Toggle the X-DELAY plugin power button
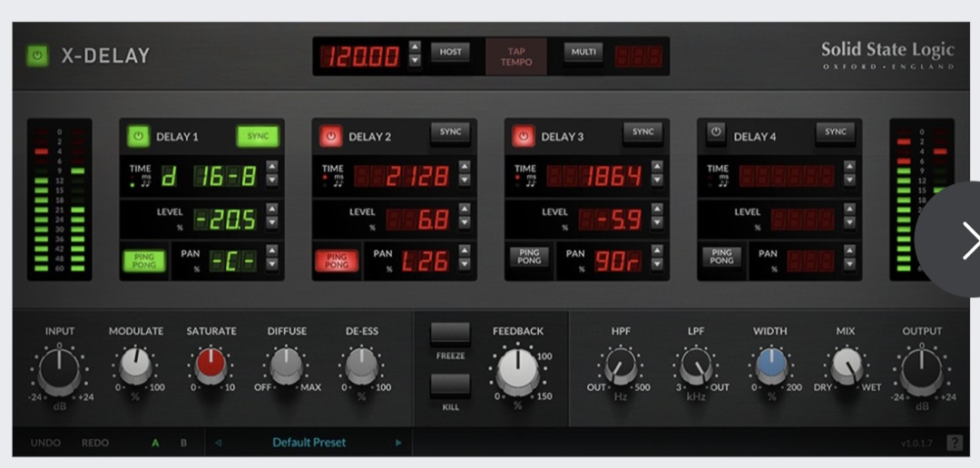Image resolution: width=980 pixels, height=468 pixels. pyautogui.click(x=37, y=55)
